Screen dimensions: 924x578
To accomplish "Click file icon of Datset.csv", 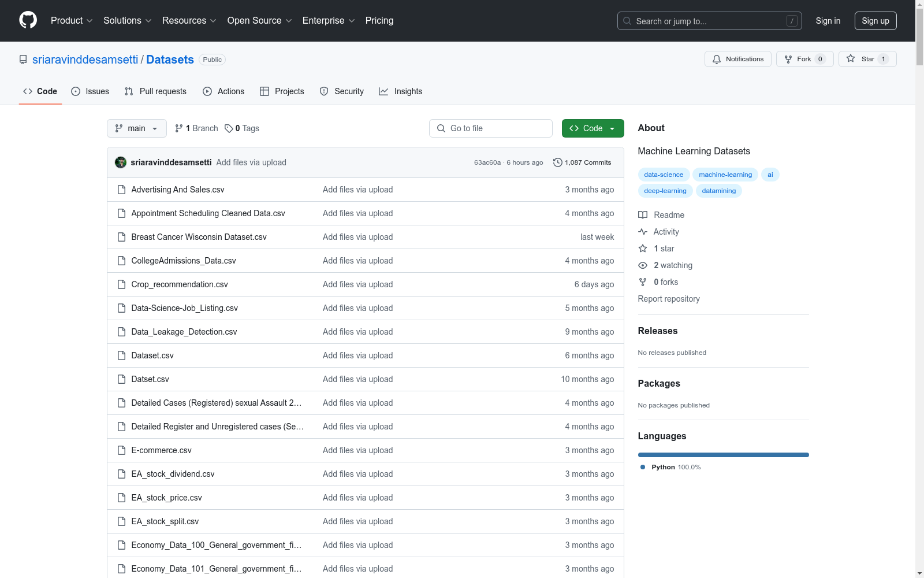I will 121,379.
